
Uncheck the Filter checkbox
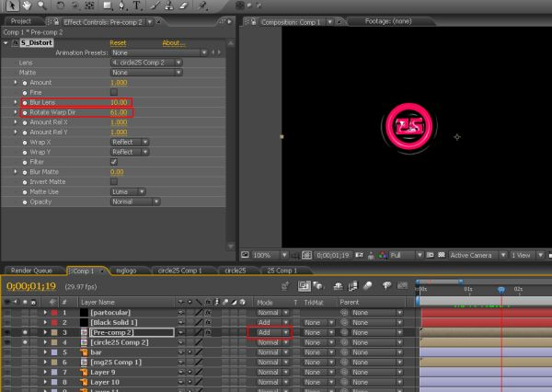(114, 162)
